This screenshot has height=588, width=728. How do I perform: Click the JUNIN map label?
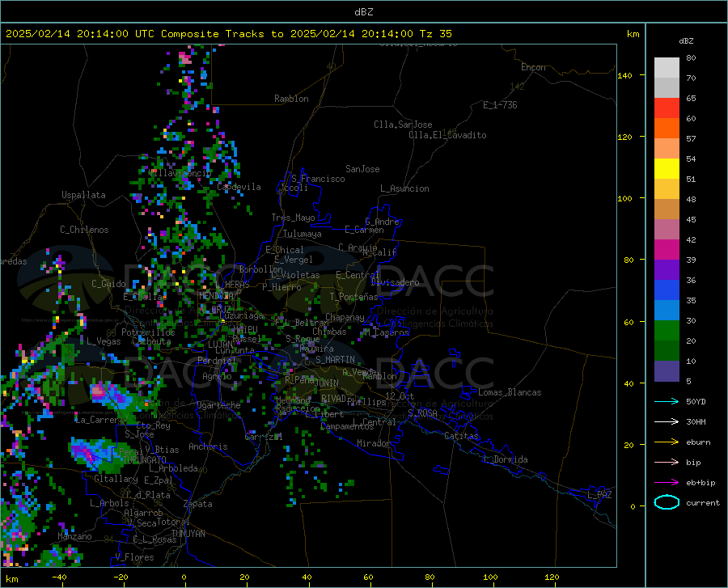point(327,383)
